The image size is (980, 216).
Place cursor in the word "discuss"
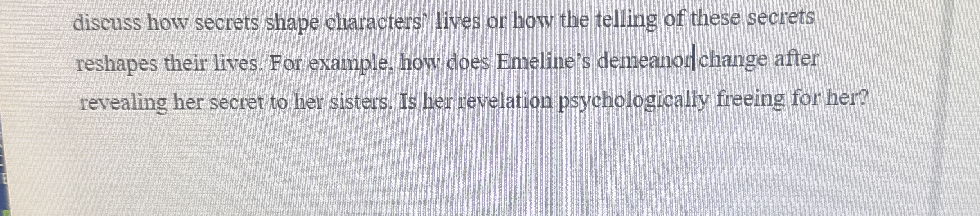coord(108,24)
